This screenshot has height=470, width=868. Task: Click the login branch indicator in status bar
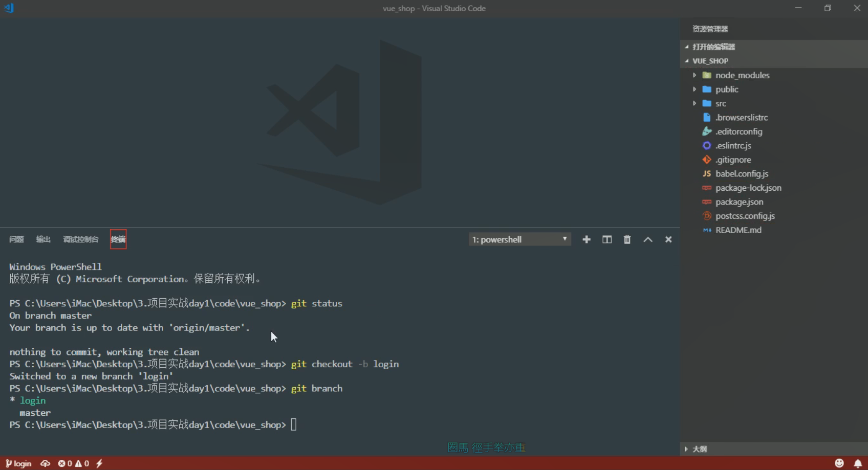click(18, 463)
